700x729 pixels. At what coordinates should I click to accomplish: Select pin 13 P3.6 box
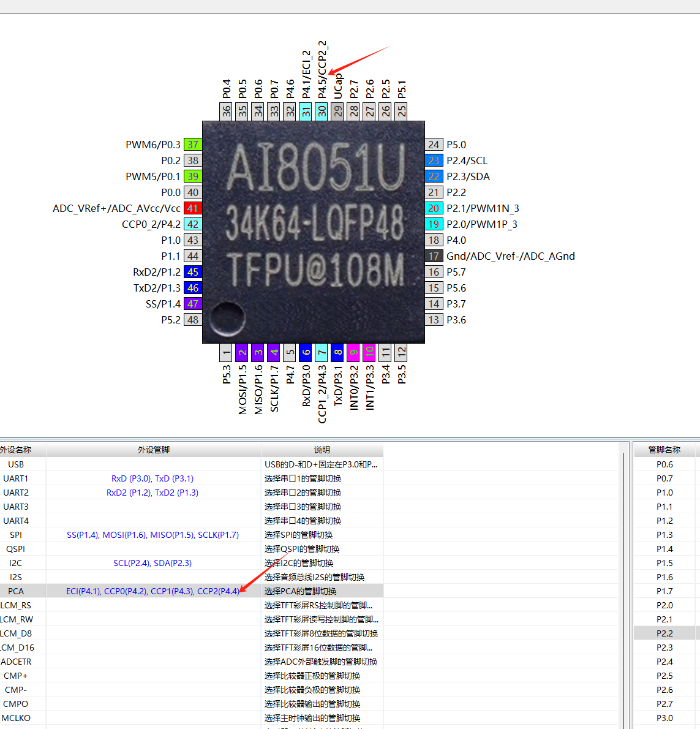coord(434,320)
